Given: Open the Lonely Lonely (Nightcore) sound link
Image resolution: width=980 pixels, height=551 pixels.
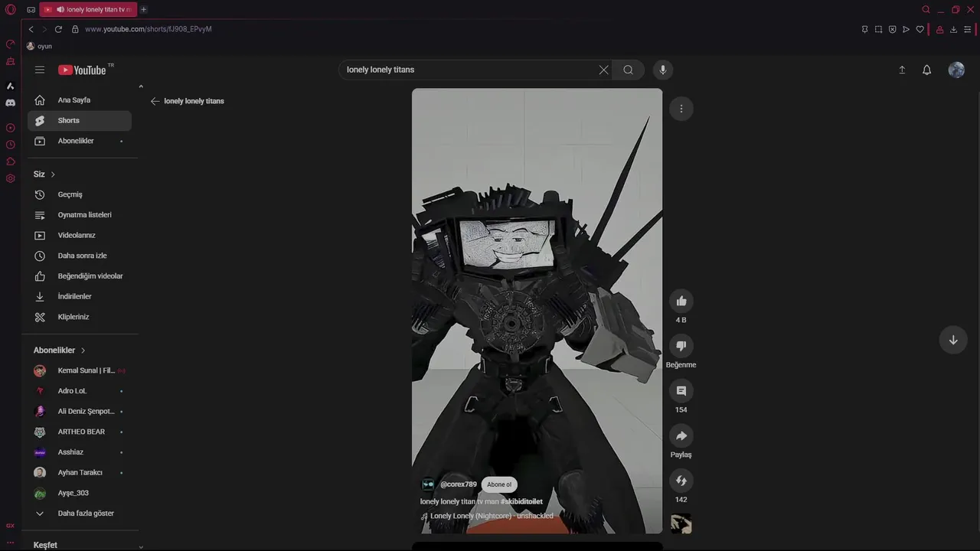Looking at the screenshot, I should (x=492, y=516).
